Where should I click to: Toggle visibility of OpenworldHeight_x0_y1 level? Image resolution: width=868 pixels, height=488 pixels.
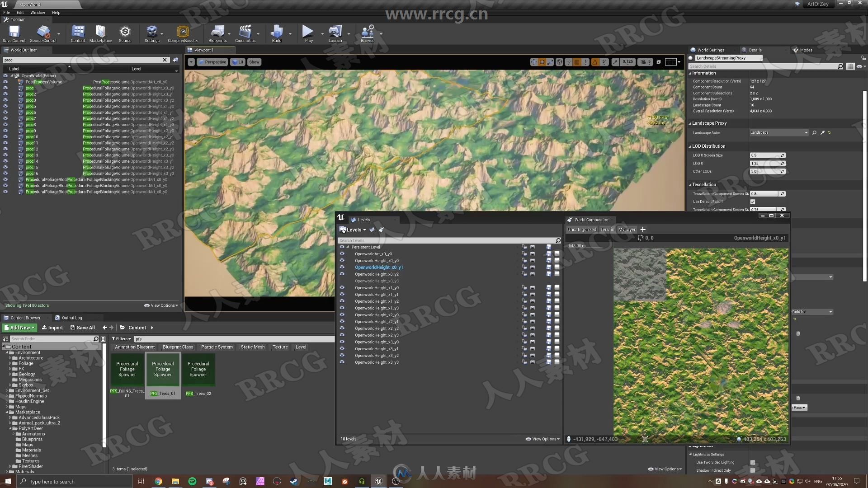342,267
